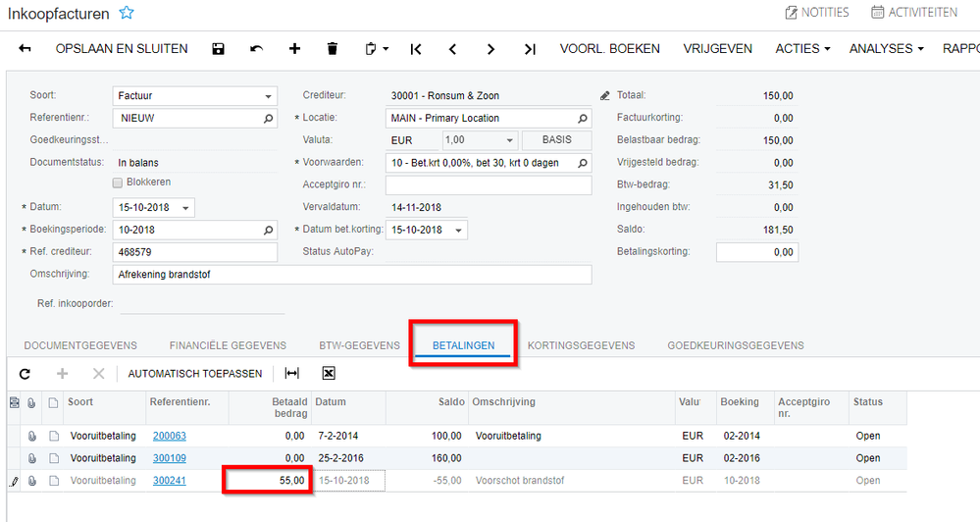The width and height of the screenshot is (980, 522).
Task: Export payments grid to Excel icon
Action: [x=329, y=373]
